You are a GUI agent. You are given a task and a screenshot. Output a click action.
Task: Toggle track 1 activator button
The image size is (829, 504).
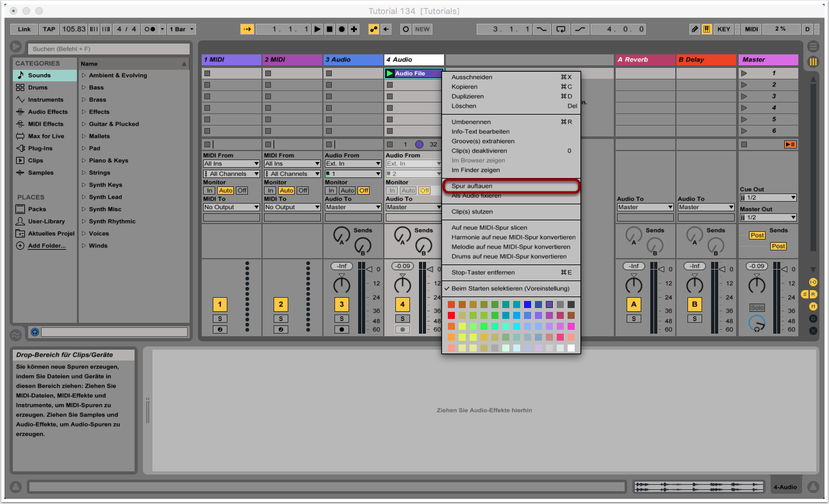[220, 304]
